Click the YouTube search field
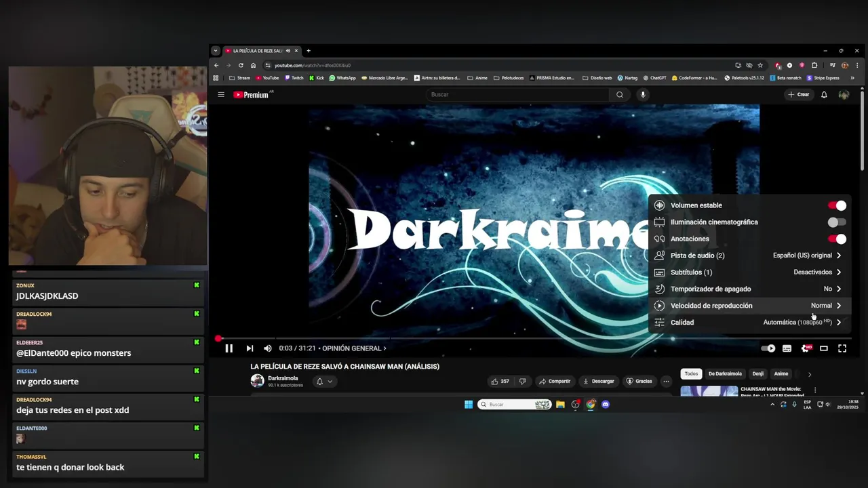Screen dimensions: 868x488 [x=519, y=95]
